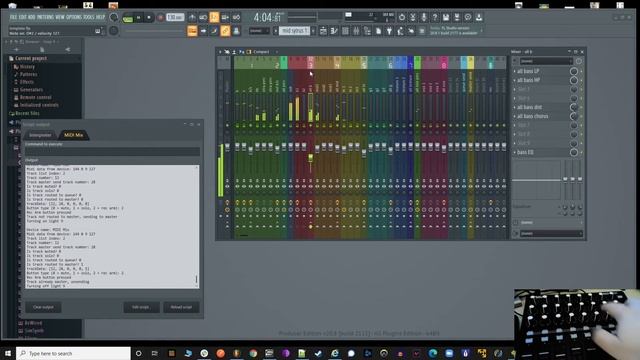Open the mixer input routing dropdown at top
640x360 pixels.
pos(546,61)
